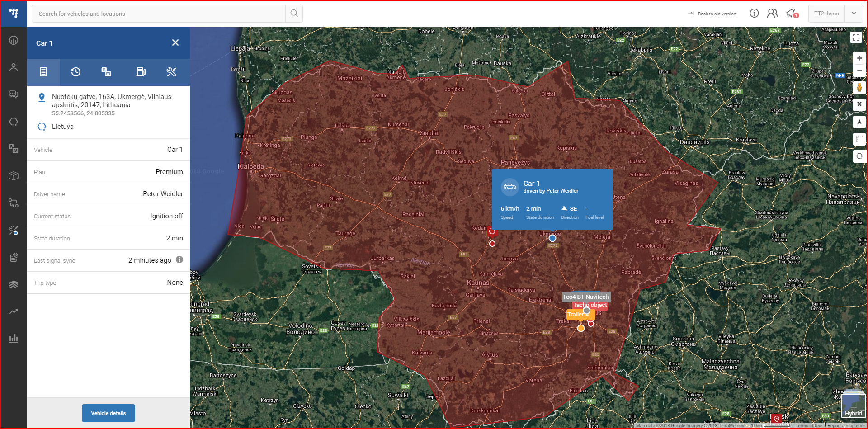Switch map type via Hybrid thumbnail
This screenshot has width=868, height=429.
853,406
